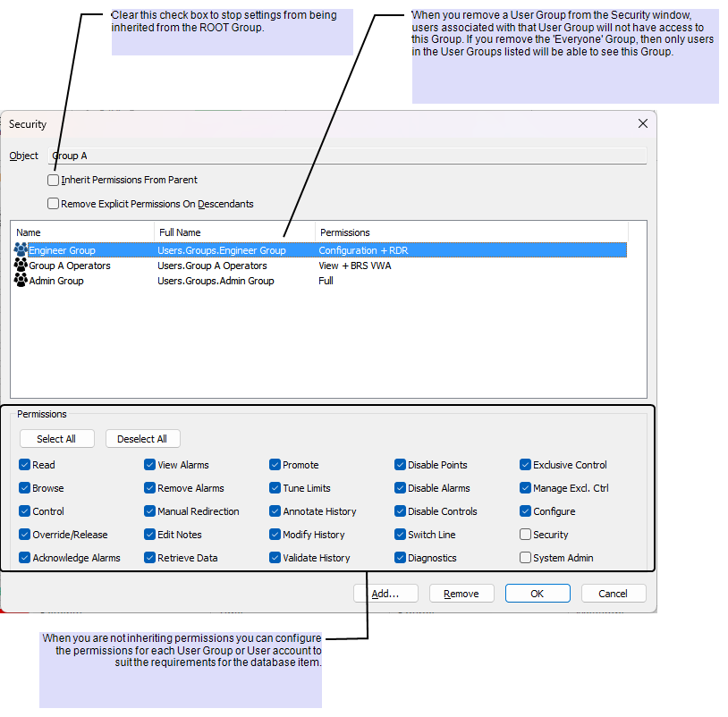The width and height of the screenshot is (728, 717).
Task: Check the System Admin permission
Action: (526, 558)
